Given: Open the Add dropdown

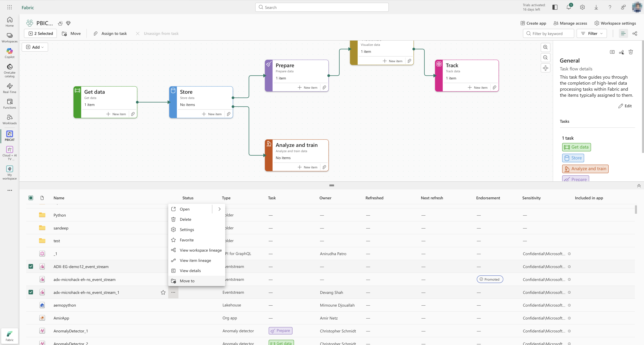Looking at the screenshot, I should 35,47.
